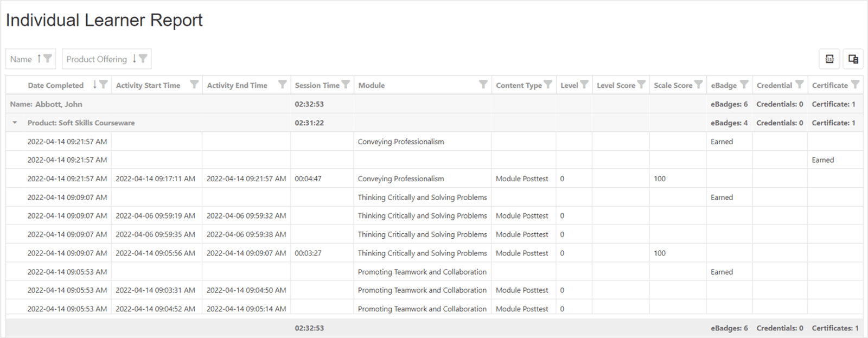The height and width of the screenshot is (338, 868).
Task: Sort by Content Type header
Action: (519, 85)
